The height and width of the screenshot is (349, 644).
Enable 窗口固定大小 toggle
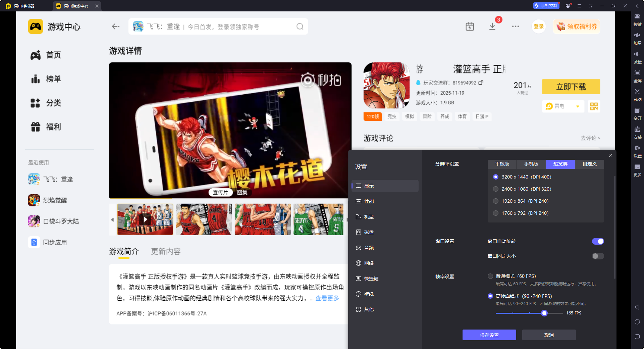click(x=597, y=256)
